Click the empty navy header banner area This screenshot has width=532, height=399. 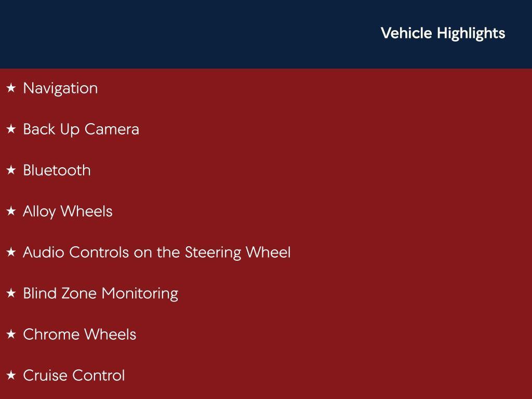click(182, 34)
